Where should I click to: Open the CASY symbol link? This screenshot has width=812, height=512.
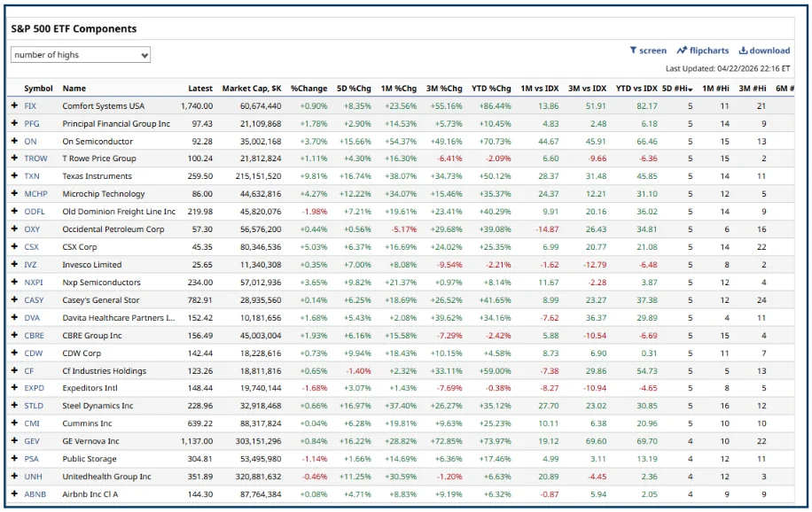coord(34,299)
